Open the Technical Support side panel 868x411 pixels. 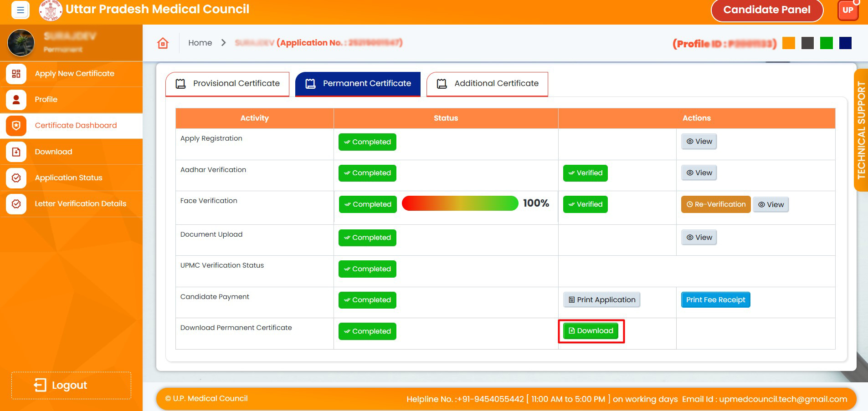861,130
